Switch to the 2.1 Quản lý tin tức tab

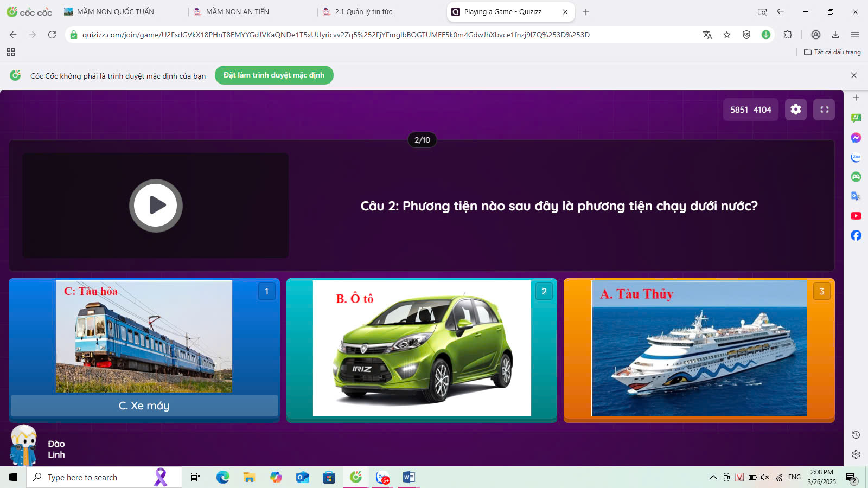tap(363, 12)
